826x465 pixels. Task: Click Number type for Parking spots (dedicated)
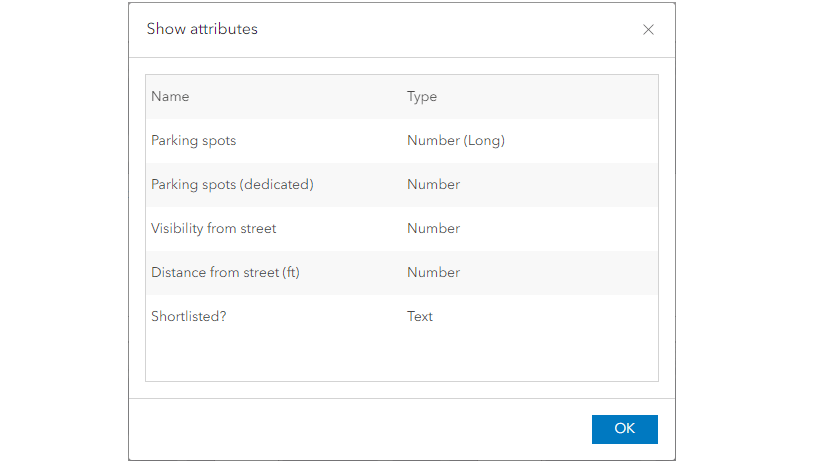tap(433, 185)
